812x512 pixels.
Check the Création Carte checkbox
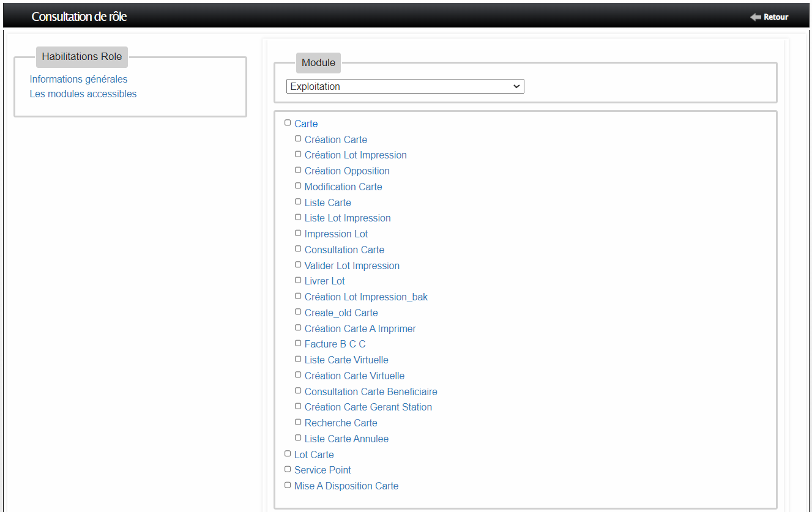click(x=298, y=139)
